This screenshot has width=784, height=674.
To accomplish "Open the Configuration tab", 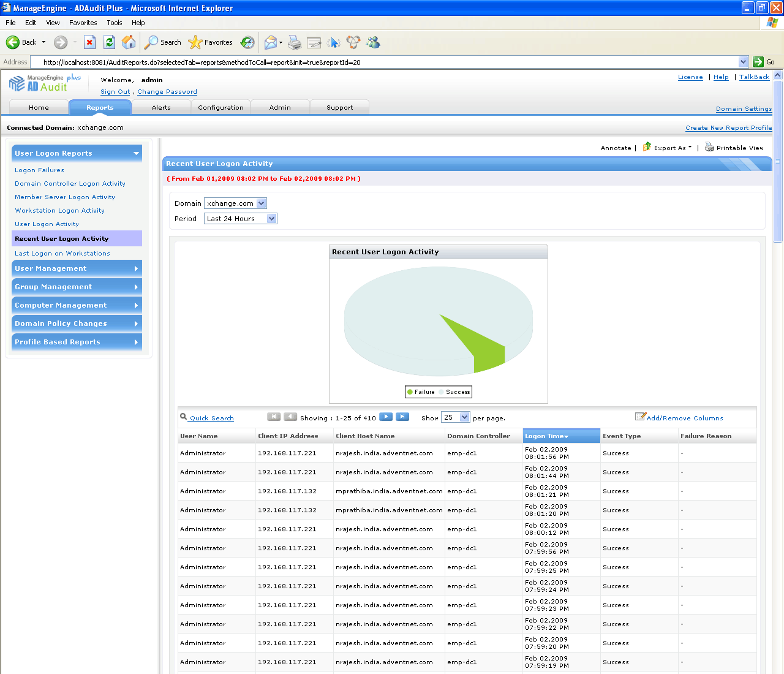I will click(221, 107).
